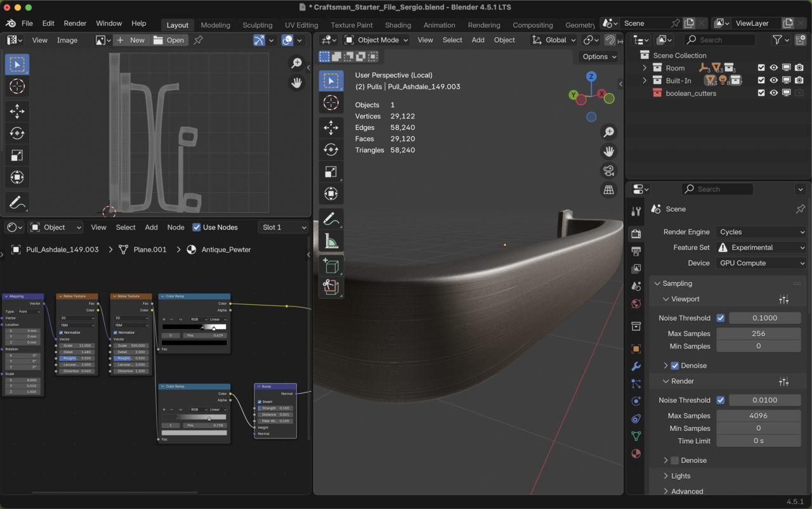The height and width of the screenshot is (509, 812).
Task: Open the Modifiers wrench properties tab
Action: click(636, 366)
